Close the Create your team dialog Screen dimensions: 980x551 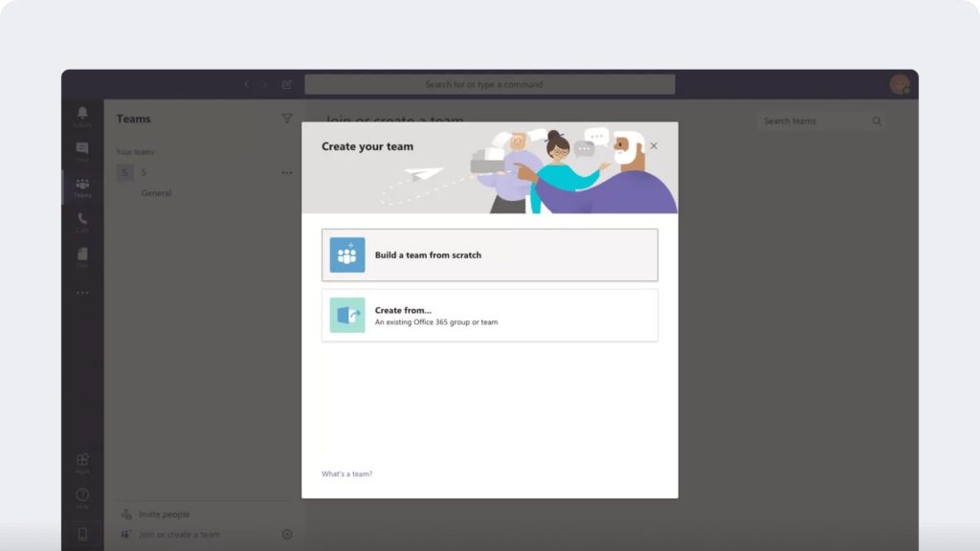[654, 146]
